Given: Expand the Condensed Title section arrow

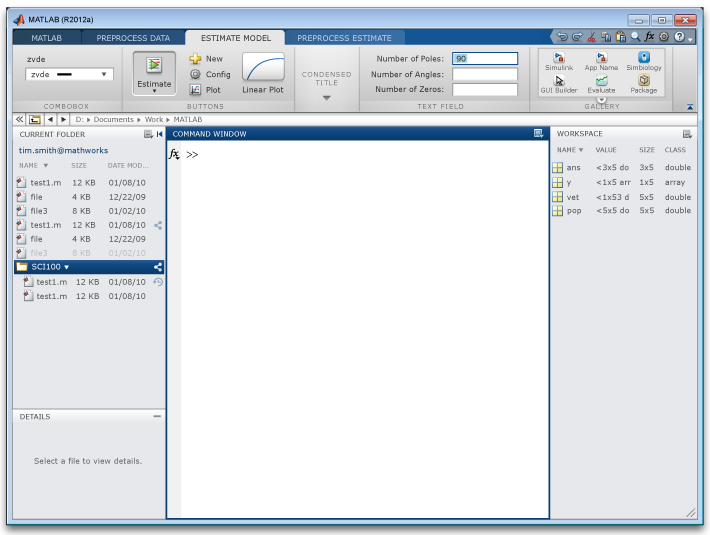Looking at the screenshot, I should (x=326, y=98).
